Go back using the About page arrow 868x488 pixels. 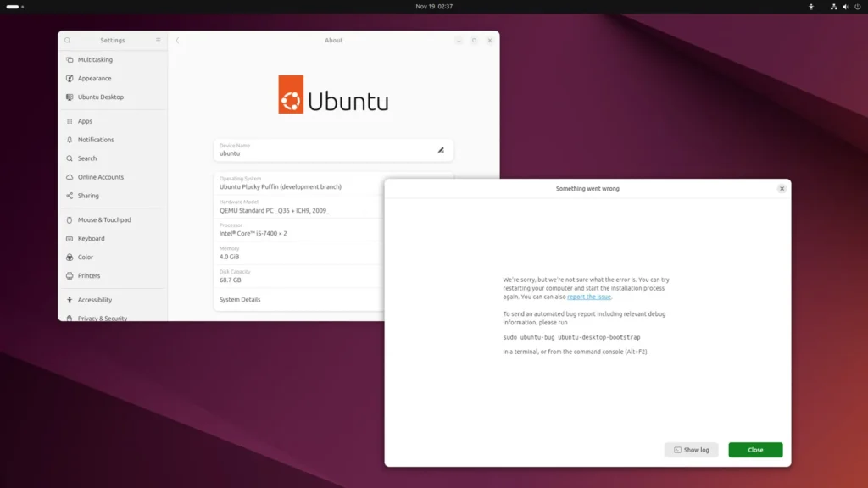pos(178,41)
